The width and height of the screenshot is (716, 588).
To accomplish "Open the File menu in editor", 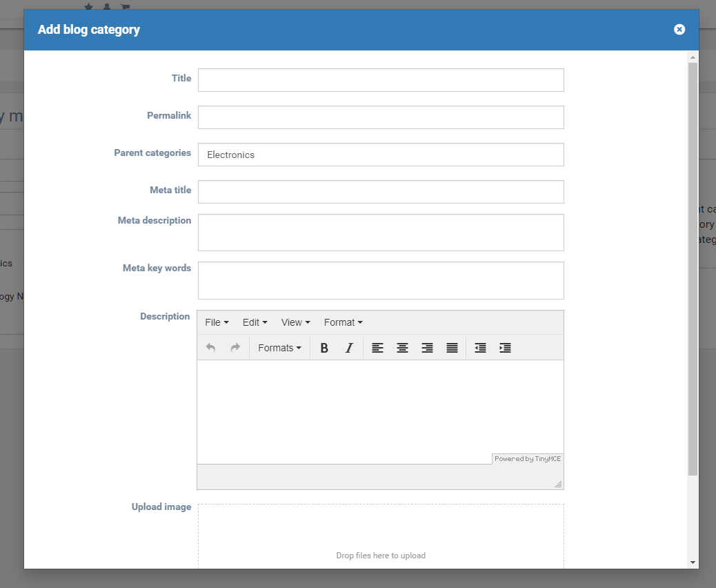I will (x=217, y=322).
